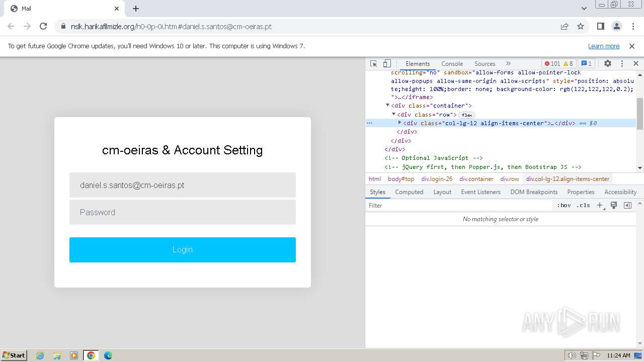Open the Accessibility tab
The width and height of the screenshot is (644, 362).
pos(620,192)
